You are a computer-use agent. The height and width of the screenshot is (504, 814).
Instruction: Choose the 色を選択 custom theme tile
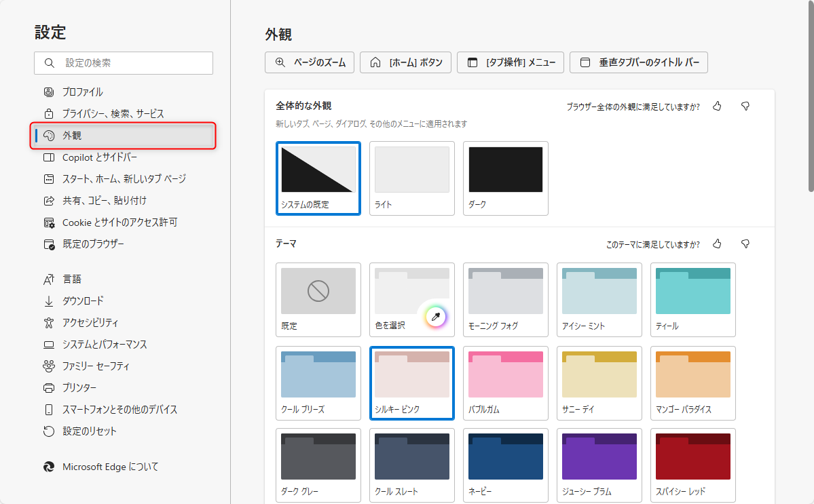coord(411,300)
